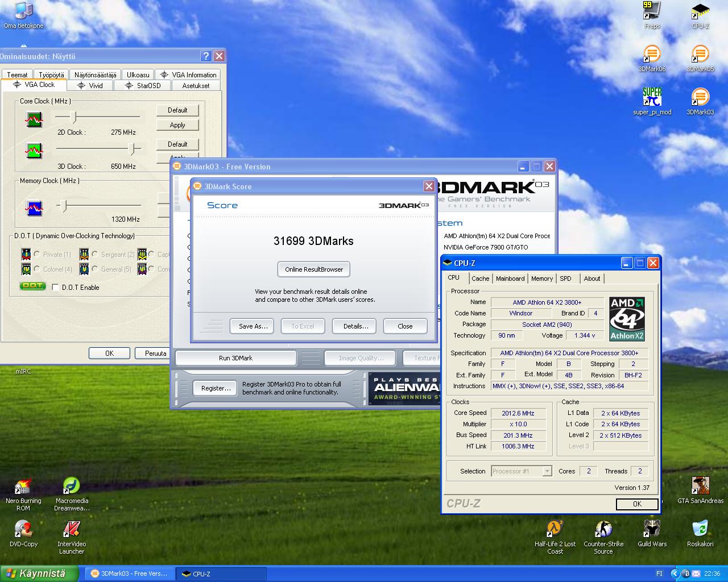Click the Register button in 3DMark03
Screen dimensions: 728x582
pos(216,388)
